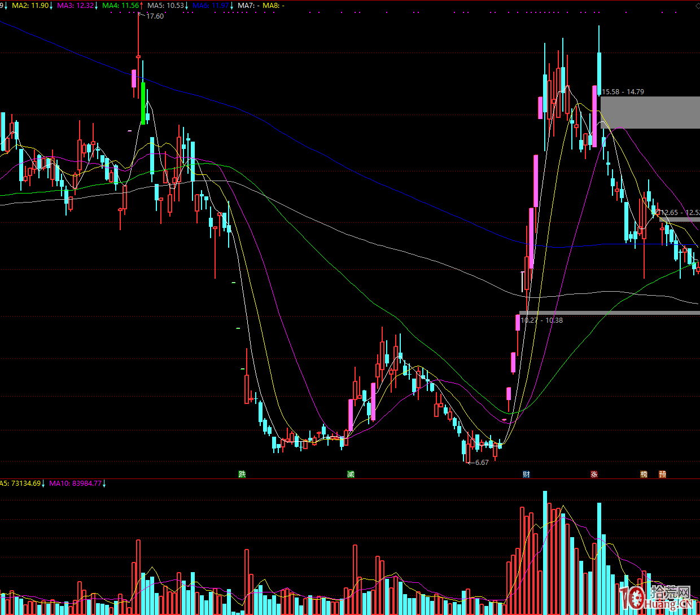The image size is (700, 615).
Task: Select the MA3: 12.32 magenta indicator label
Action: click(x=77, y=5)
